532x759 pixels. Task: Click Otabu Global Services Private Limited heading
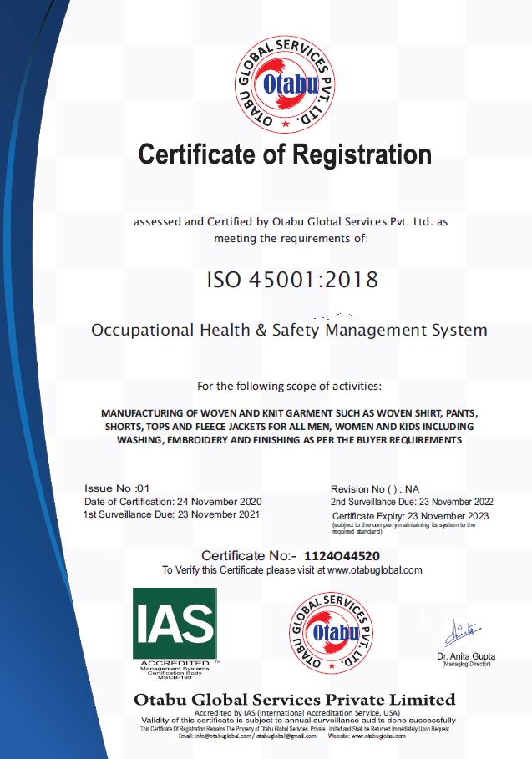click(x=295, y=700)
